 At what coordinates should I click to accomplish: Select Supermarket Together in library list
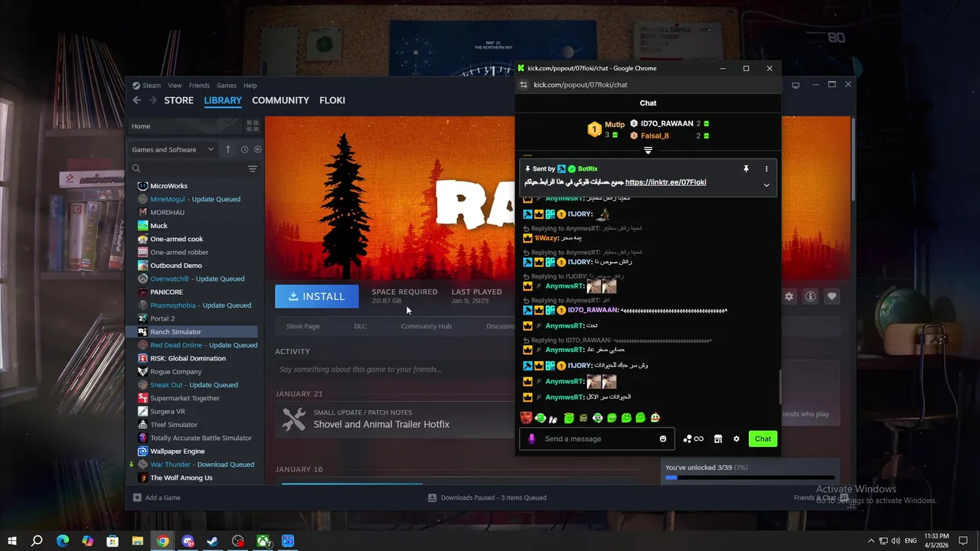pyautogui.click(x=192, y=398)
